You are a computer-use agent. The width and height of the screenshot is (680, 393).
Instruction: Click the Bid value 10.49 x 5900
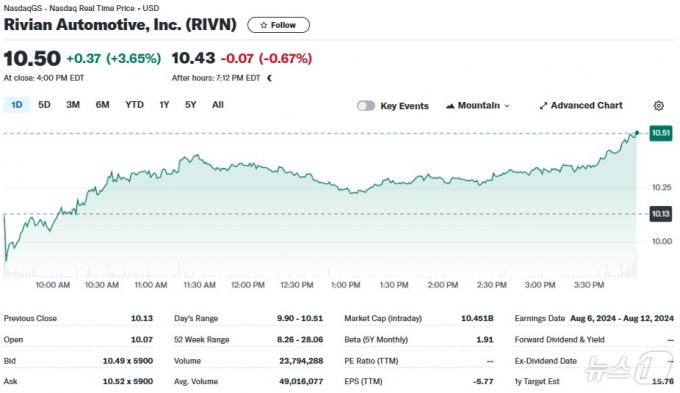[128, 361]
